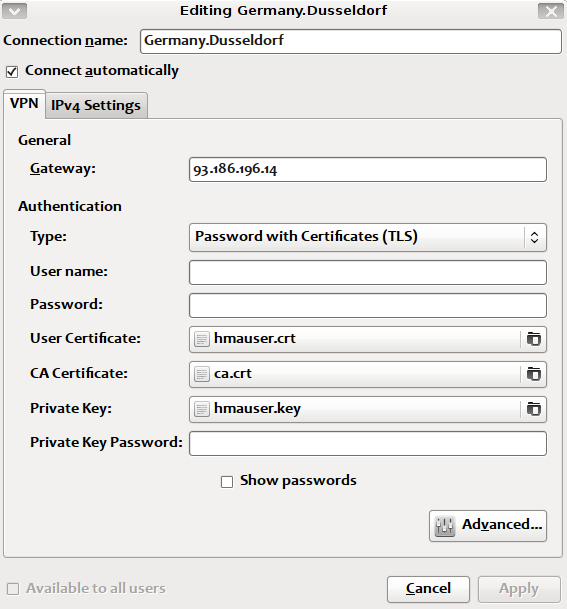Click the Advanced settings sliders icon

(x=444, y=526)
